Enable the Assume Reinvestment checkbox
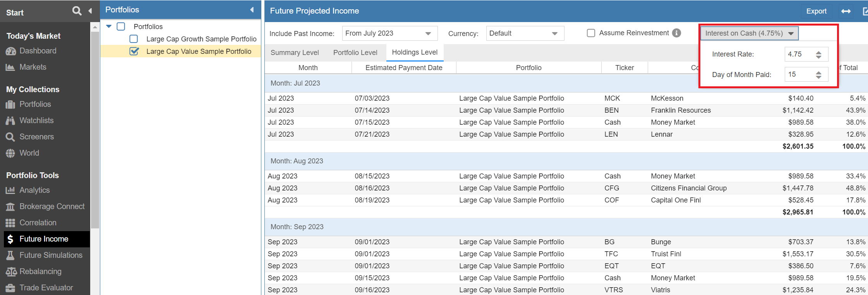Viewport: 868px width, 295px height. pos(591,33)
